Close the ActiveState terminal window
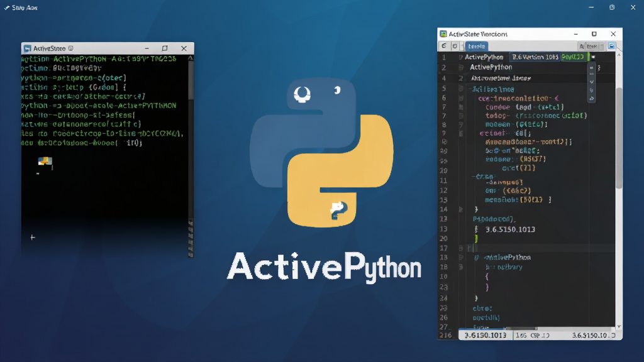 pos(184,48)
